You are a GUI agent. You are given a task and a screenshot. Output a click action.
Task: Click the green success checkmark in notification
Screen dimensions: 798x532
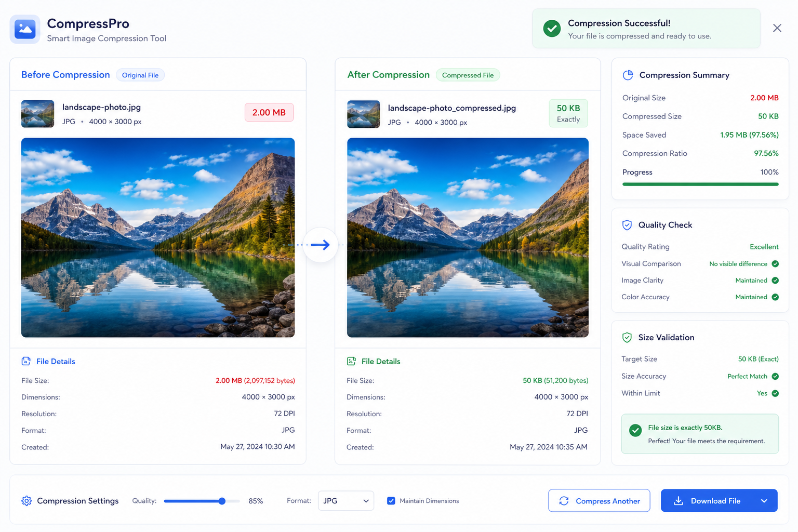[x=552, y=29]
